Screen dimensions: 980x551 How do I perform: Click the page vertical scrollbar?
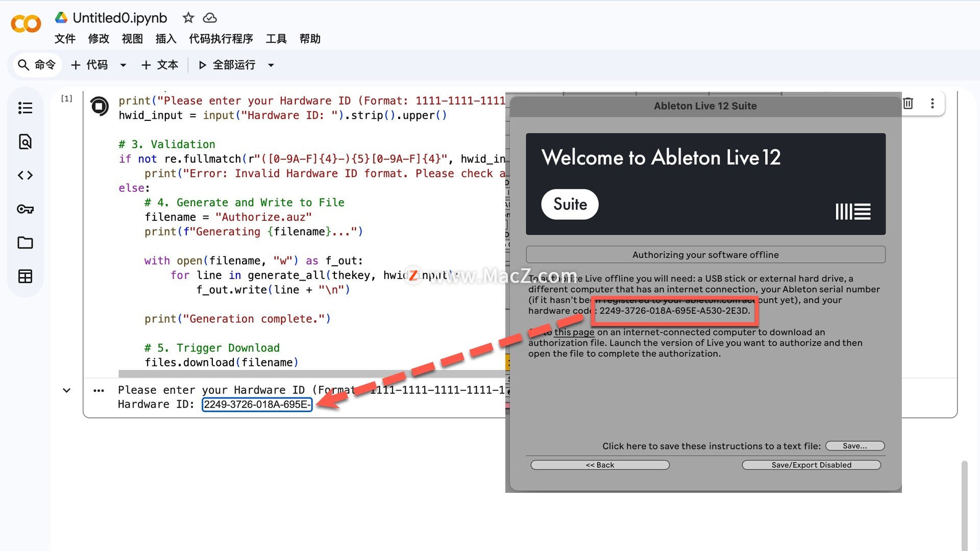(x=964, y=505)
